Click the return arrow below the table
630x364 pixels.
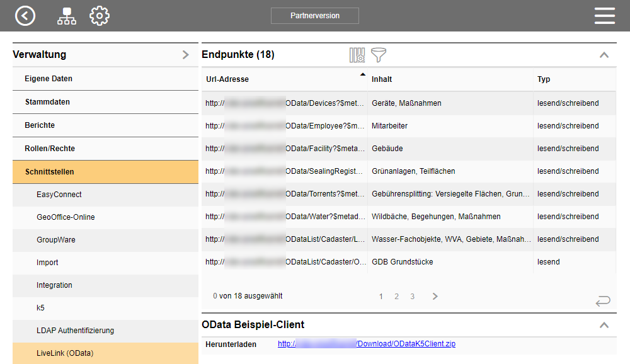pyautogui.click(x=603, y=302)
